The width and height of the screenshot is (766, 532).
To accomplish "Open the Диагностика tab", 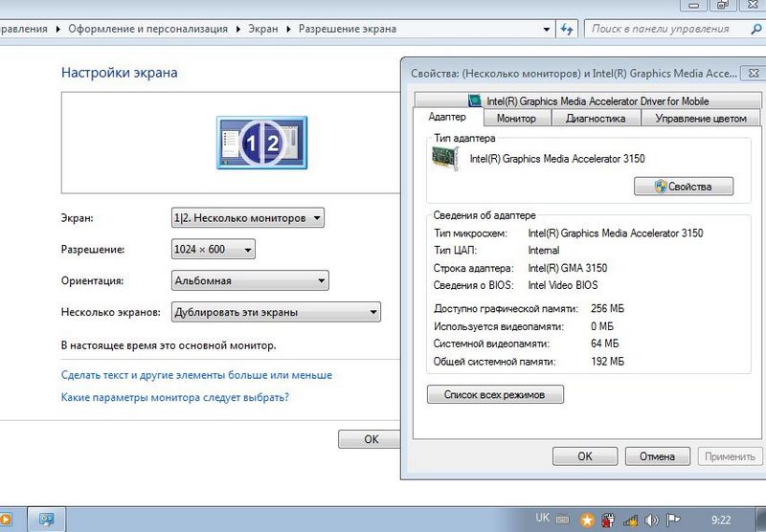I will (x=596, y=118).
